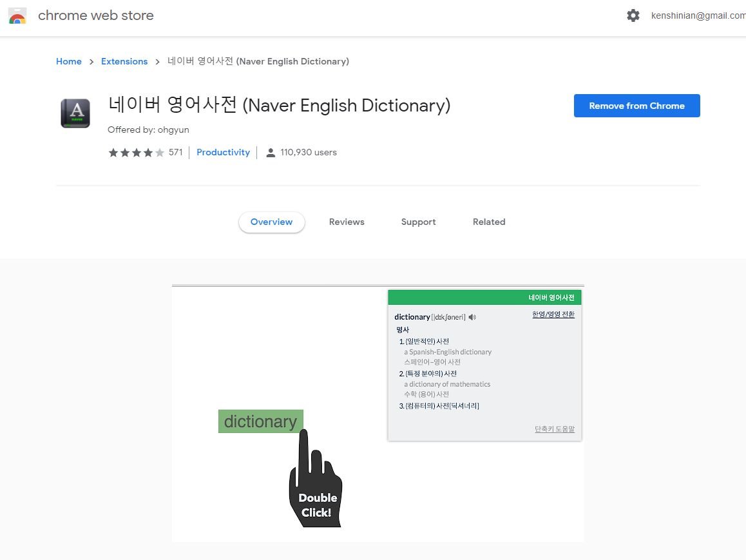The height and width of the screenshot is (560, 746).
Task: Switch to the Overview tab
Action: [x=271, y=222]
